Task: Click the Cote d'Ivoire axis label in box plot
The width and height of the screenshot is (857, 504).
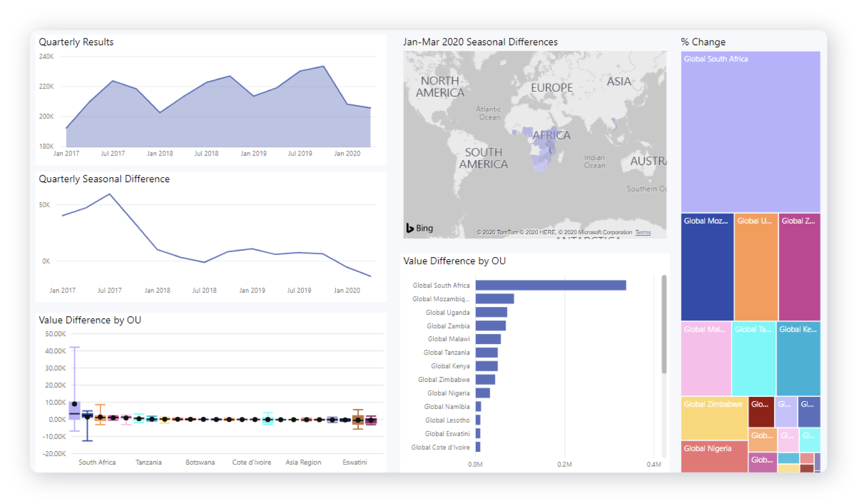Action: (x=252, y=462)
